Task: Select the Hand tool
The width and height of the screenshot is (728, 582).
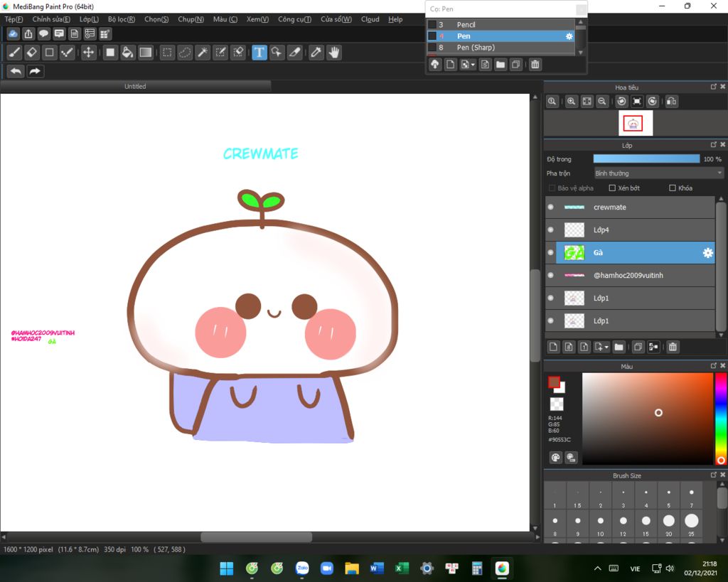Action: [334, 53]
